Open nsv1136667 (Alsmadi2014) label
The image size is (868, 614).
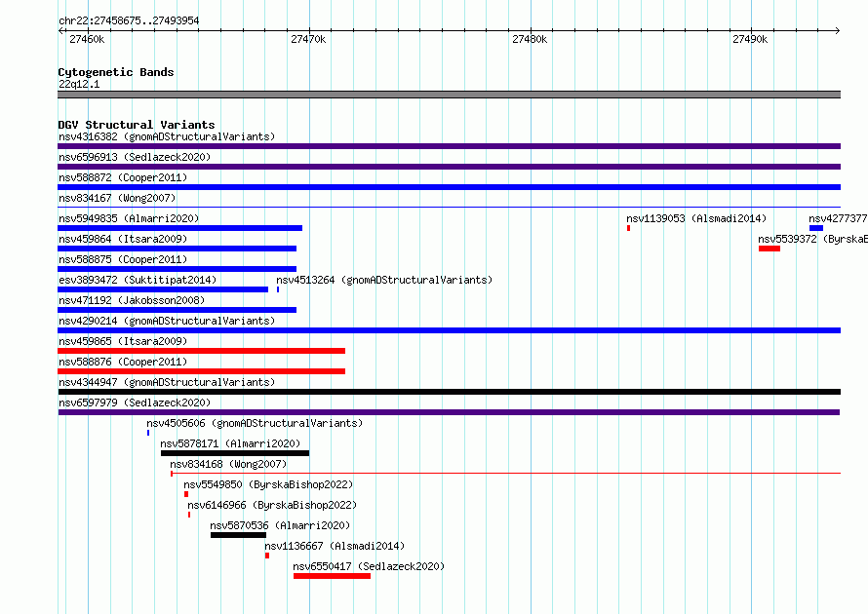pos(335,546)
